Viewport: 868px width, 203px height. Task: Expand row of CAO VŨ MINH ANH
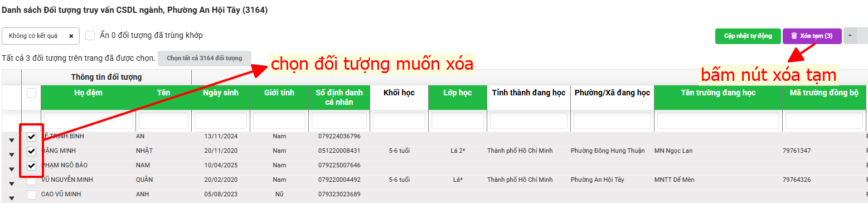(12, 198)
